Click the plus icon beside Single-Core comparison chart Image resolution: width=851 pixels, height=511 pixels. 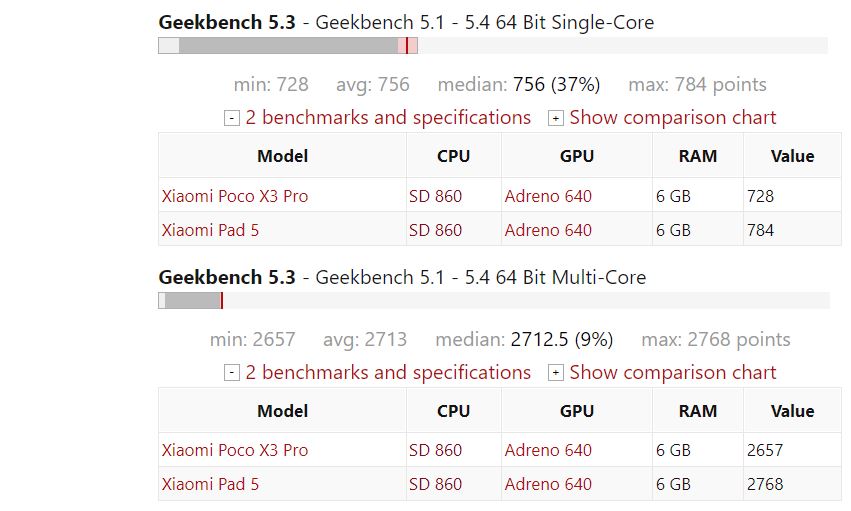point(556,118)
